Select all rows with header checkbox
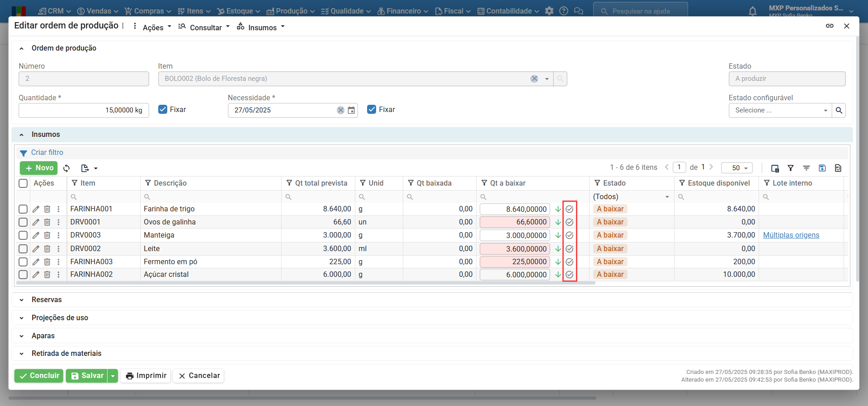 pos(23,183)
